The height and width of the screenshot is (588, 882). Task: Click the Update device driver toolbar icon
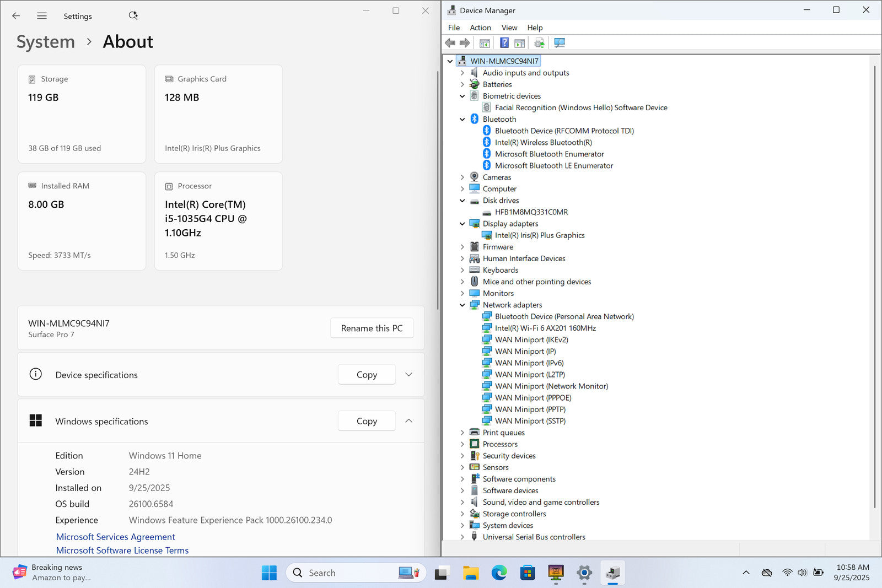point(539,43)
